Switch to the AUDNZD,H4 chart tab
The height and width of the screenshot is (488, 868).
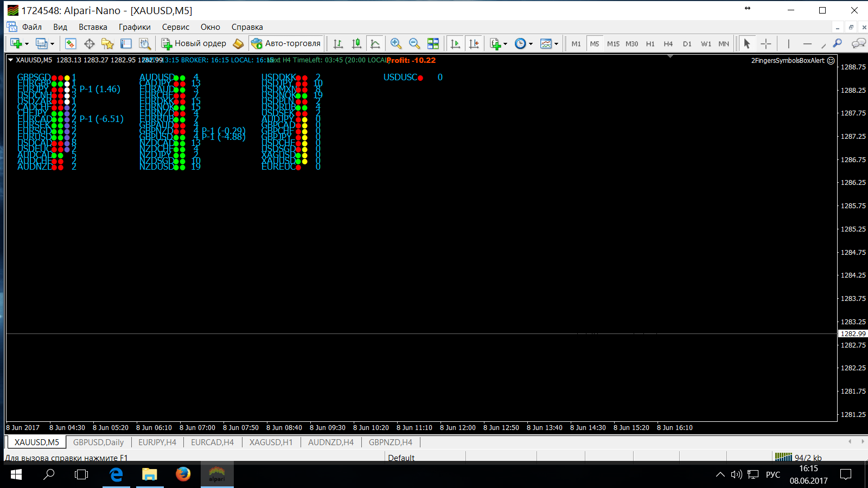coord(331,442)
